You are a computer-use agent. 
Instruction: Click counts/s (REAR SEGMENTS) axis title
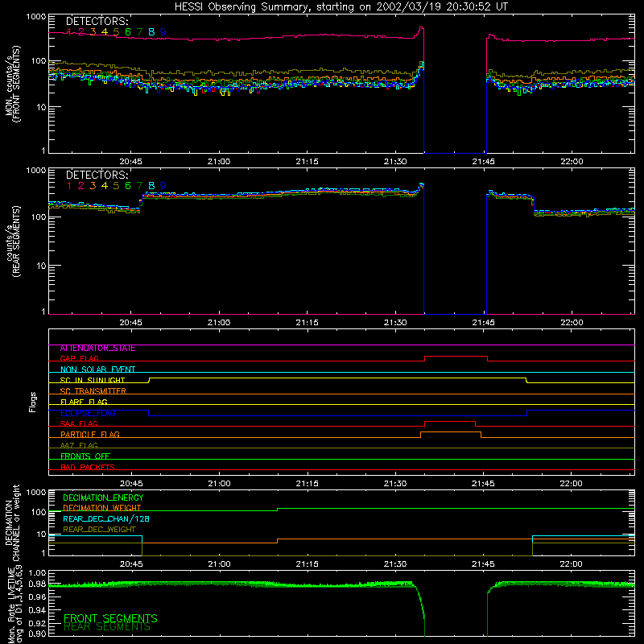pyautogui.click(x=13, y=241)
